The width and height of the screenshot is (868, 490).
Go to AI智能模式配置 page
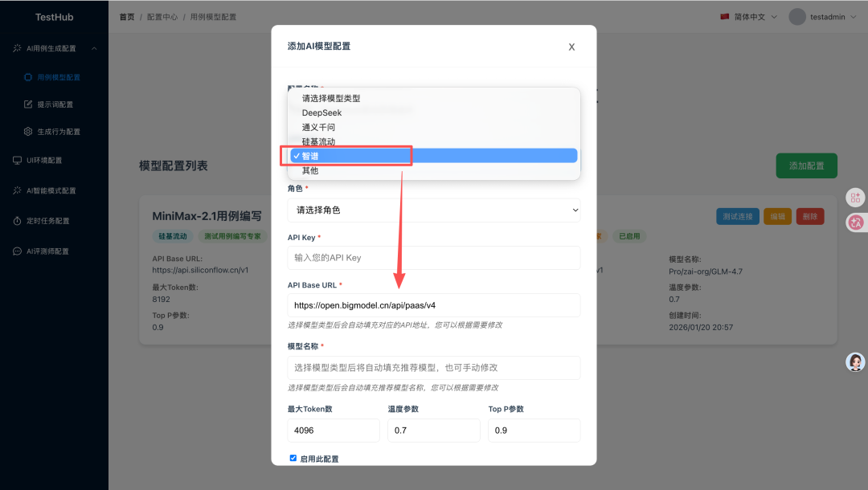click(51, 191)
